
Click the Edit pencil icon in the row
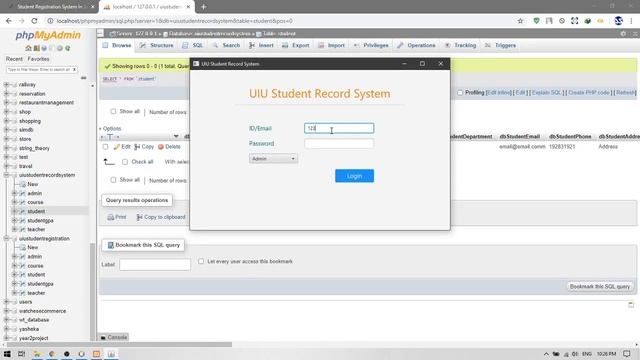(x=117, y=147)
